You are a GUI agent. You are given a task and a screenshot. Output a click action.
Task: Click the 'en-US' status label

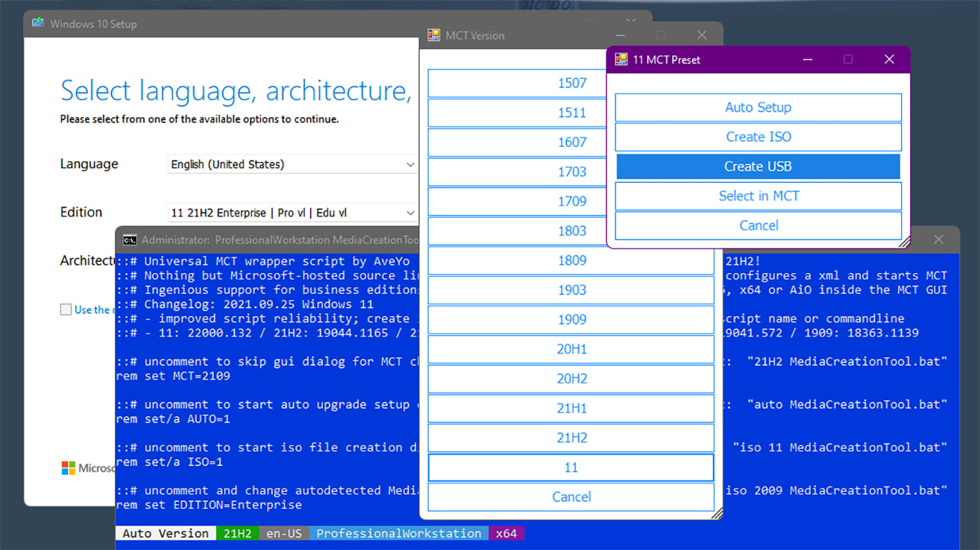click(x=284, y=533)
